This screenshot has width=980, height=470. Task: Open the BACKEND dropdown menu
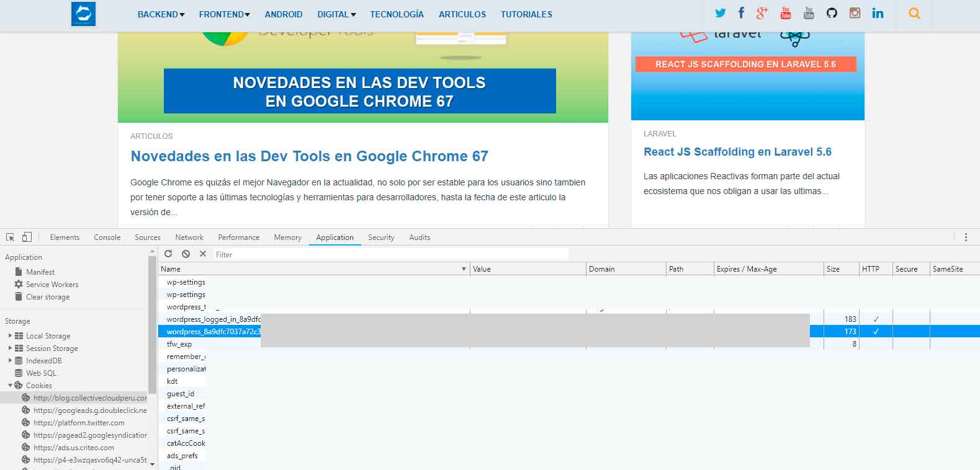point(161,14)
